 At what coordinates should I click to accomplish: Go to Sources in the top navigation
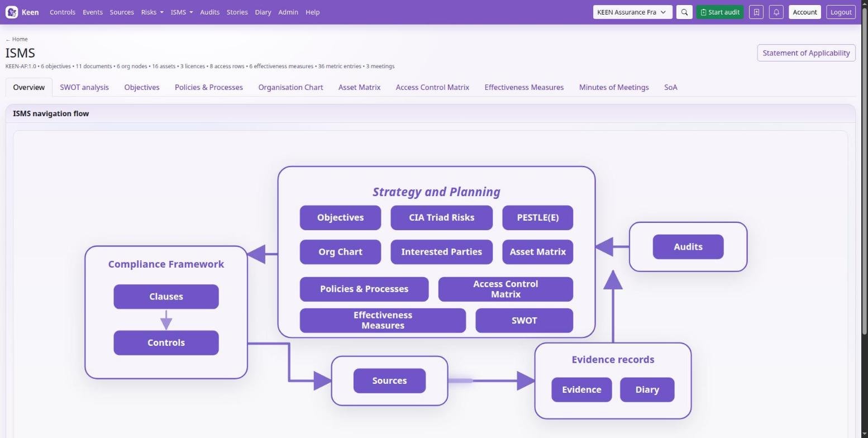122,12
